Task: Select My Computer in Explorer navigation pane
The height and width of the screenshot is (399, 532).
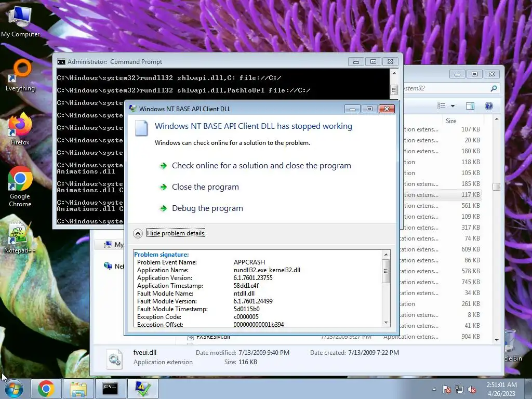Action: (x=114, y=245)
